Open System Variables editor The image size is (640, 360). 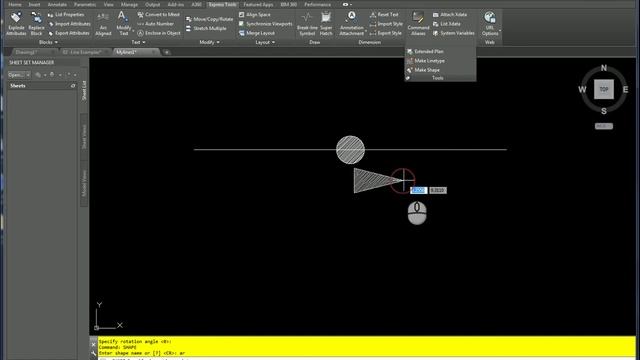[x=453, y=33]
